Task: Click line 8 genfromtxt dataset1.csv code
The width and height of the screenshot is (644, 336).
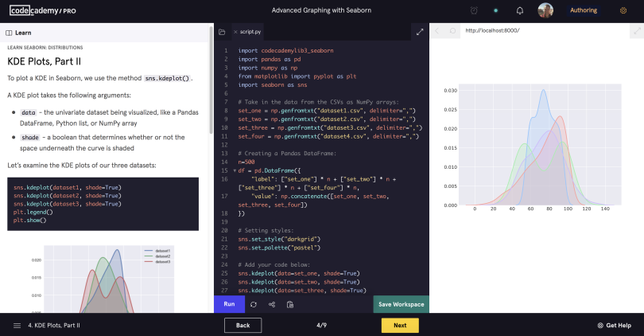Action: [x=327, y=111]
